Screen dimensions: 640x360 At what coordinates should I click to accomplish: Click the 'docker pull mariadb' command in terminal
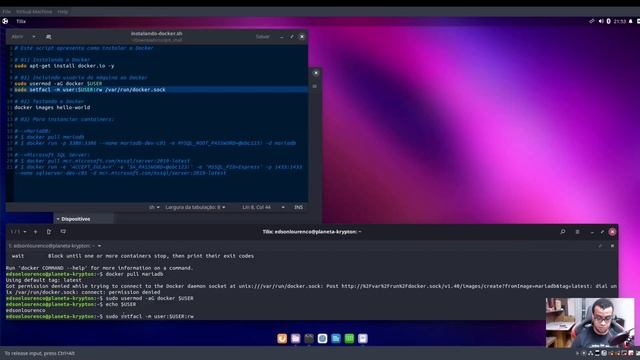tap(134, 274)
